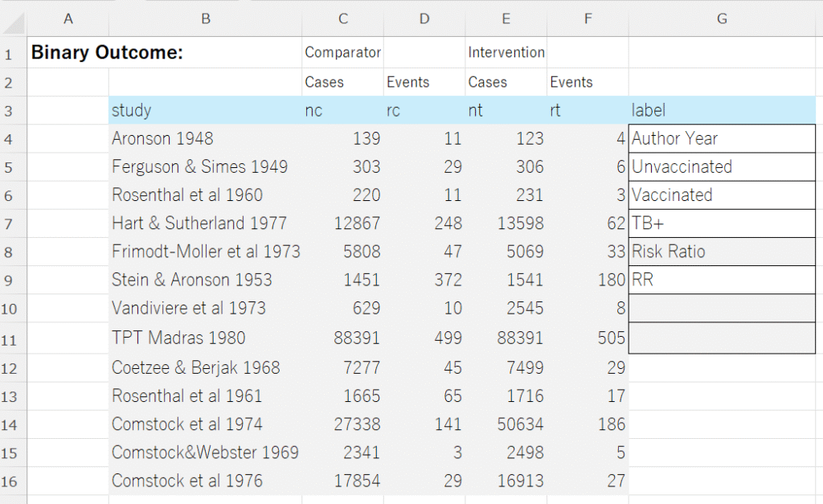
Task: Select the 'Hart & Sutherland 1977' cell
Action: click(206, 223)
